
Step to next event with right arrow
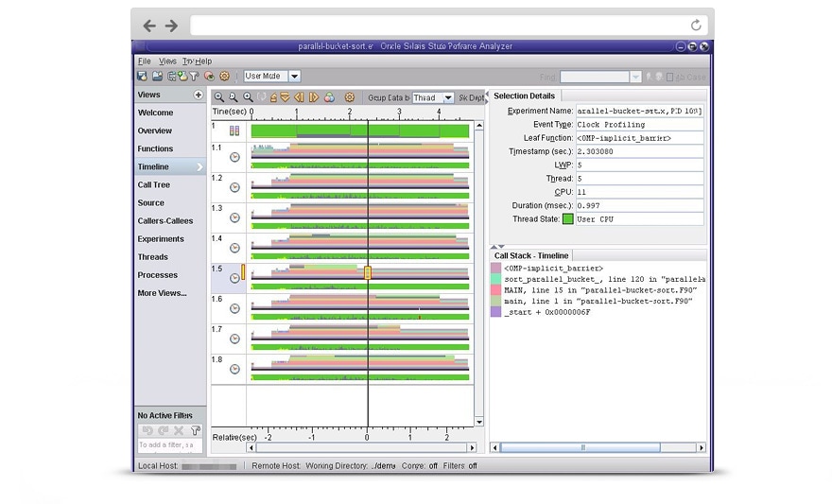pyautogui.click(x=314, y=97)
